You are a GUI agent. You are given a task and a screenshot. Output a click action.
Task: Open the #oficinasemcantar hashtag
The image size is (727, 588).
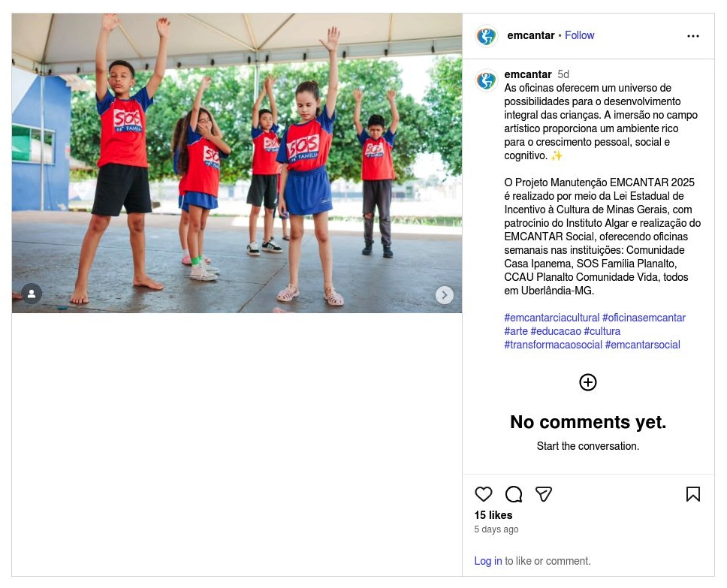click(644, 318)
